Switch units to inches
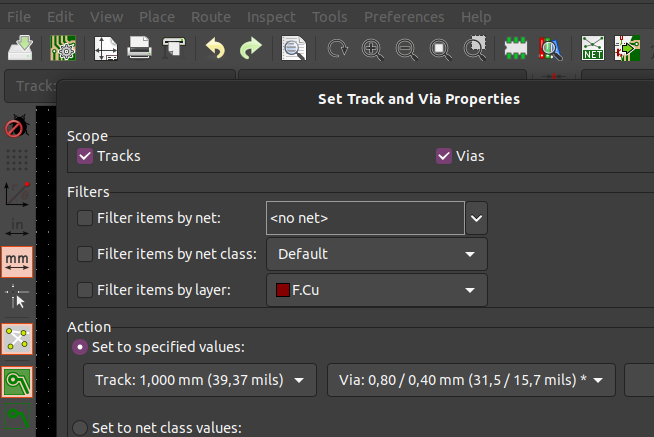The image size is (654, 437). pos(17,227)
